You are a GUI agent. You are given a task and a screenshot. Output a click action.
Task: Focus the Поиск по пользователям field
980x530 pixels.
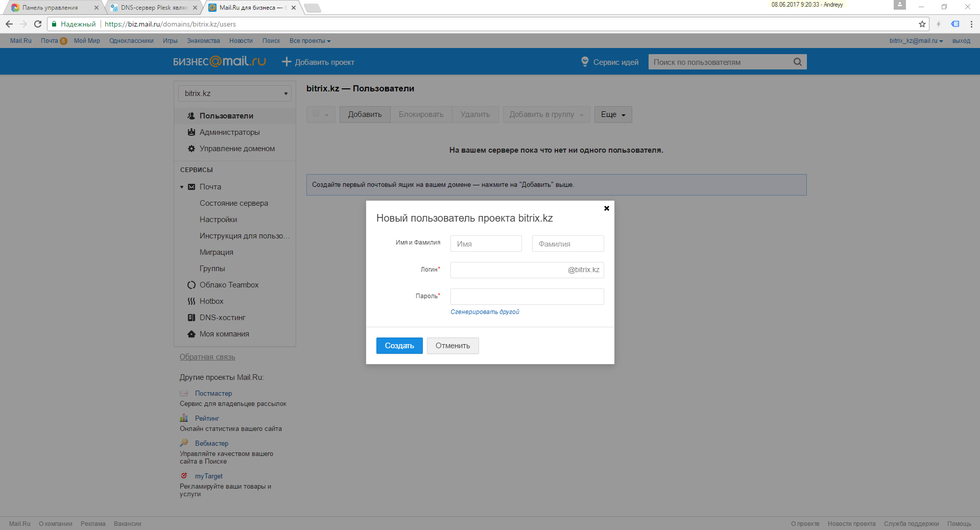(720, 62)
